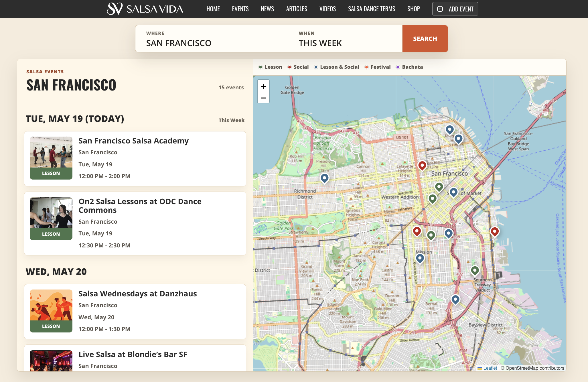Select blue marker near Bernal Hill
Screen dimensions: 588x382
tap(455, 300)
